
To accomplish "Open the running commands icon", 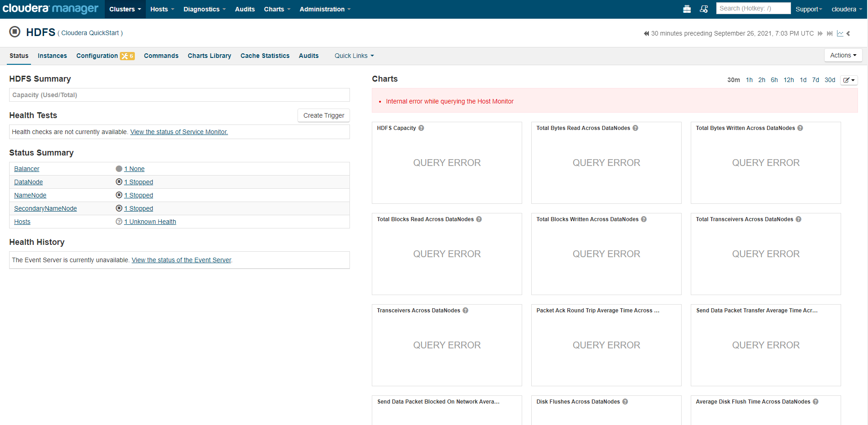I will pos(704,9).
